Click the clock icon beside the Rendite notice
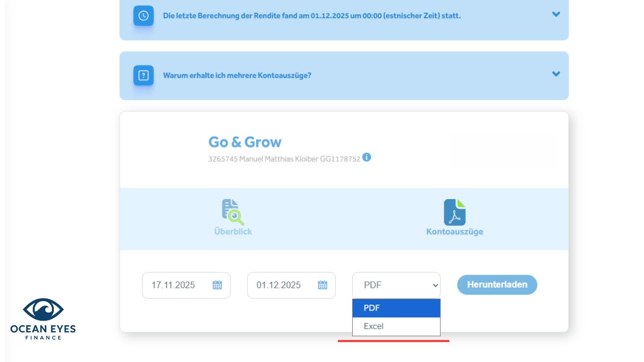Image resolution: width=644 pixels, height=362 pixels. [143, 15]
